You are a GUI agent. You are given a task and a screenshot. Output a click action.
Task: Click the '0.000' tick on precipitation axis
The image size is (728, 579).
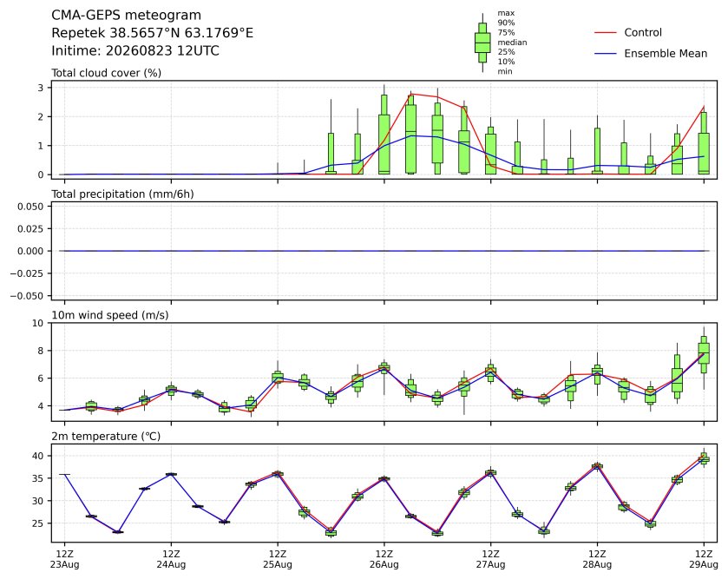pos(30,251)
